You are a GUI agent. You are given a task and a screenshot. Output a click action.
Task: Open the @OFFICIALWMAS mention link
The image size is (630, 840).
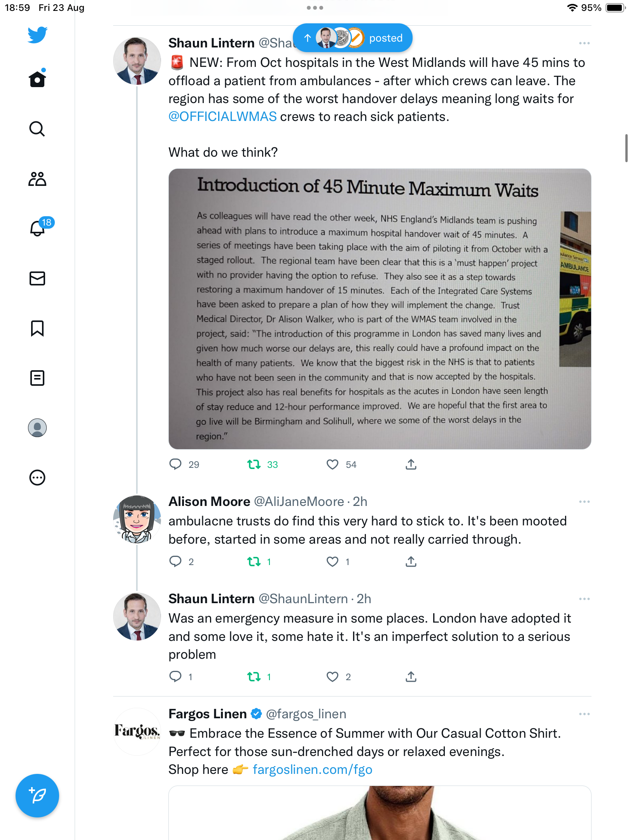coord(222,117)
